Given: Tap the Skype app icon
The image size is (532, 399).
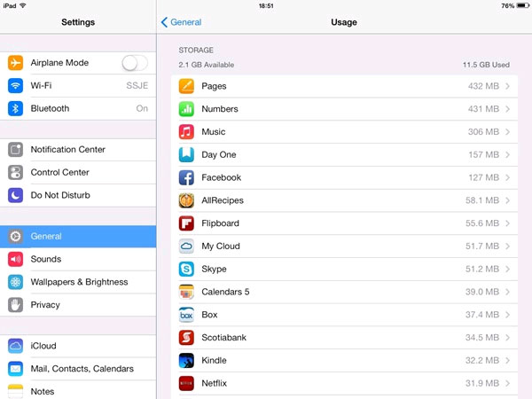Looking at the screenshot, I should point(186,269).
